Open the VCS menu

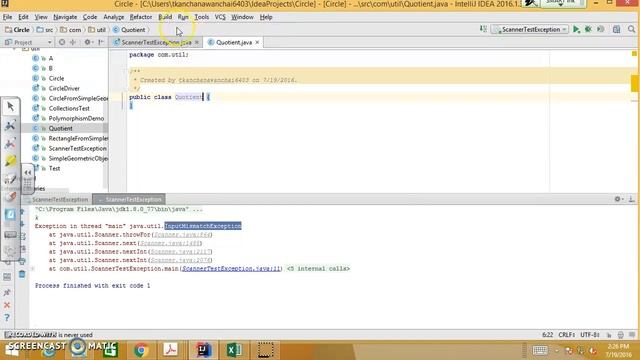(x=220, y=17)
